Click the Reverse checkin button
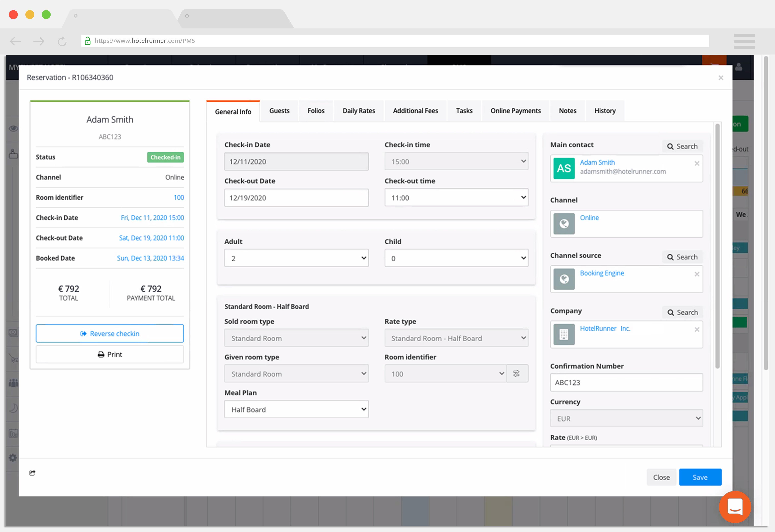This screenshot has width=775, height=532. (110, 334)
